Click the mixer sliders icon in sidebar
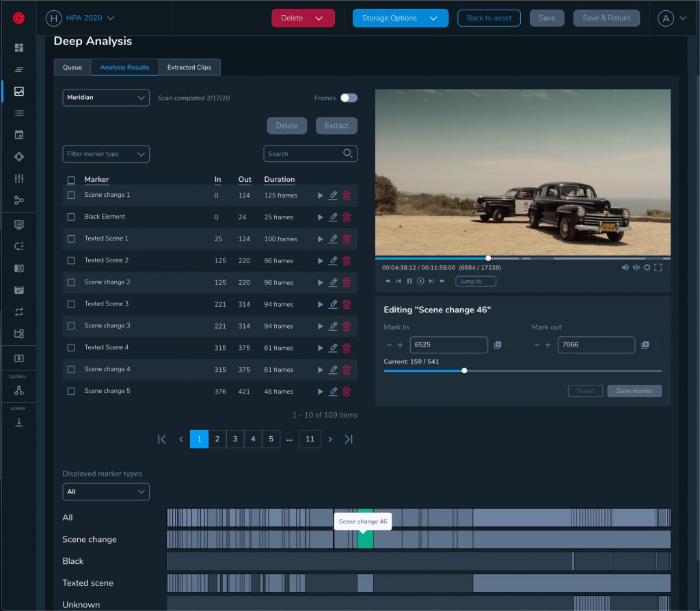700x611 pixels. pos(19,178)
